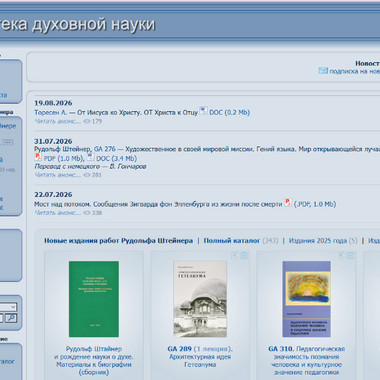Click the small ellipsis box in left sidebar
Viewport: 380px width, 380px height.
tap(8, 142)
